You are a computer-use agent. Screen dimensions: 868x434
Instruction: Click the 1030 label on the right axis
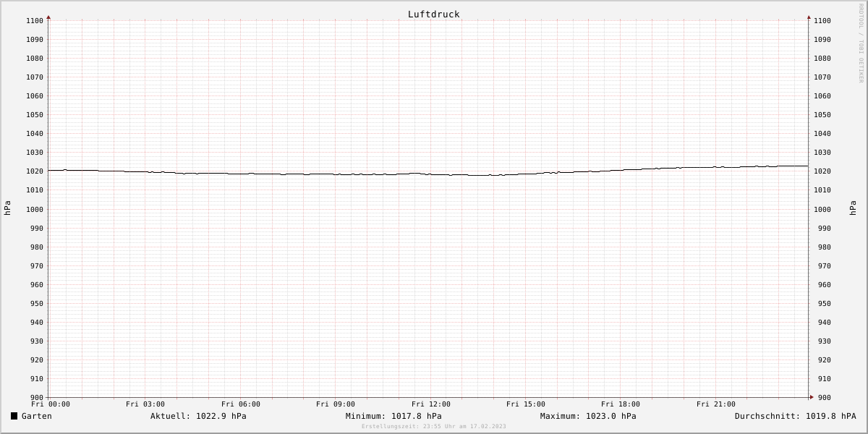tap(822, 153)
